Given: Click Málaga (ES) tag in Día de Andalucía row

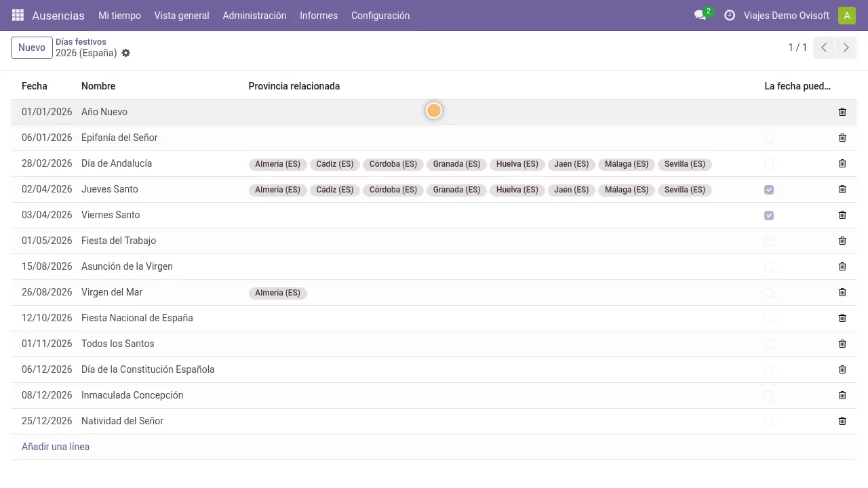Looking at the screenshot, I should (x=627, y=164).
